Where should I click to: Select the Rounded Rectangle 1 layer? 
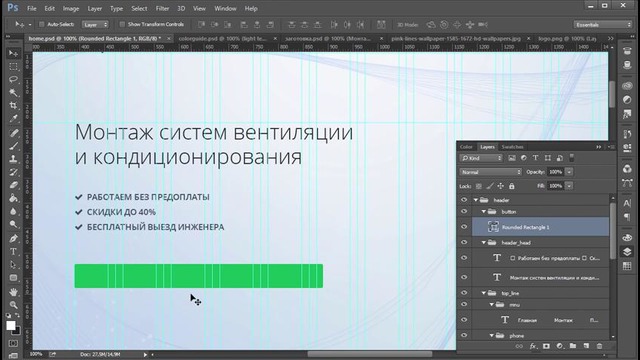(540, 227)
